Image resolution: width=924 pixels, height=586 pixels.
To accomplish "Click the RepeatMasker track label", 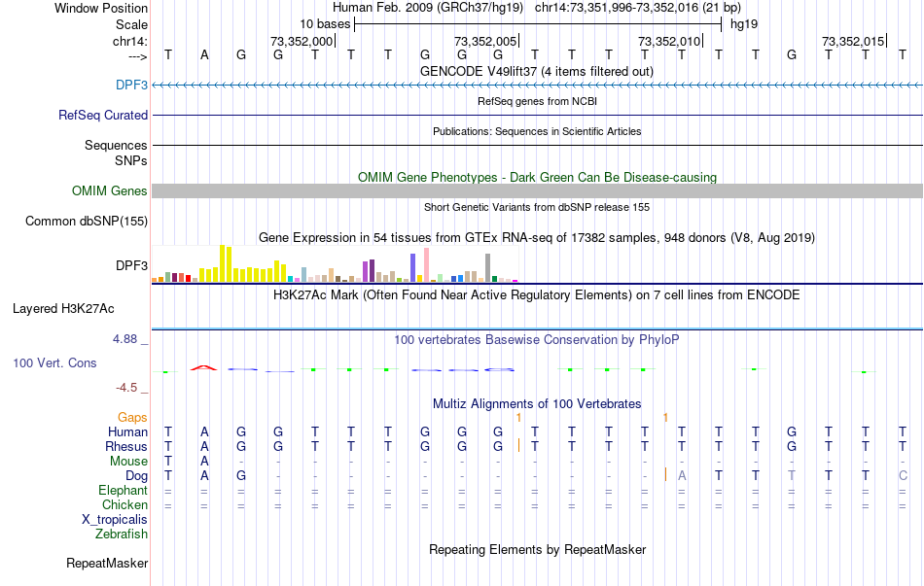I will (107, 563).
